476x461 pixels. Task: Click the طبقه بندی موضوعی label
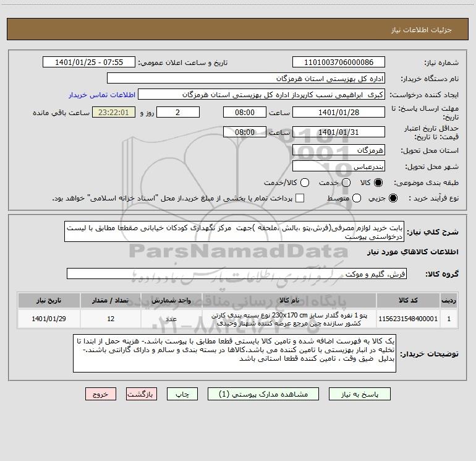426,183
